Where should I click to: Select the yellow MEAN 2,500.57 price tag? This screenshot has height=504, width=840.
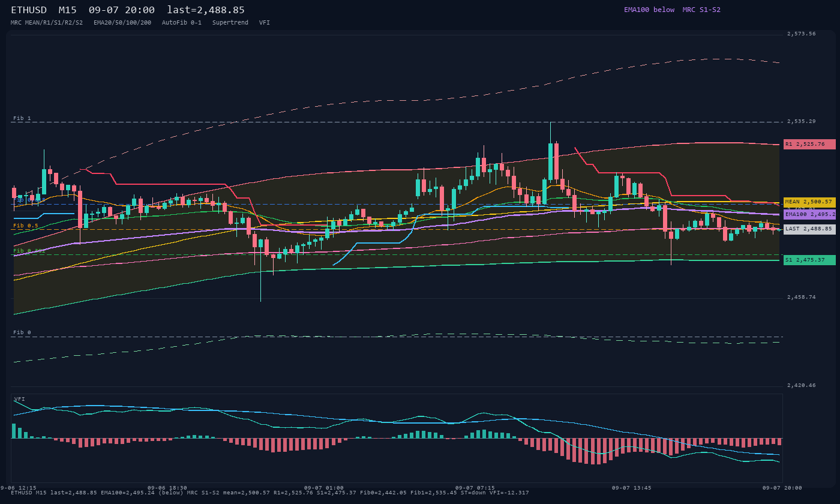coord(809,202)
